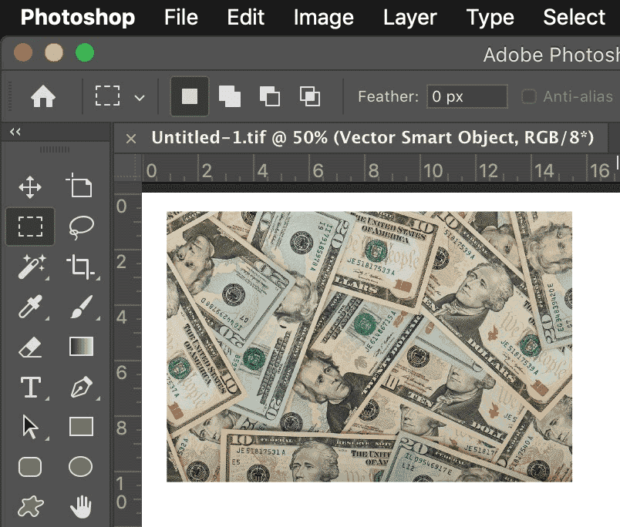Choose Add to selection mode
Image resolution: width=620 pixels, height=527 pixels.
pyautogui.click(x=230, y=96)
